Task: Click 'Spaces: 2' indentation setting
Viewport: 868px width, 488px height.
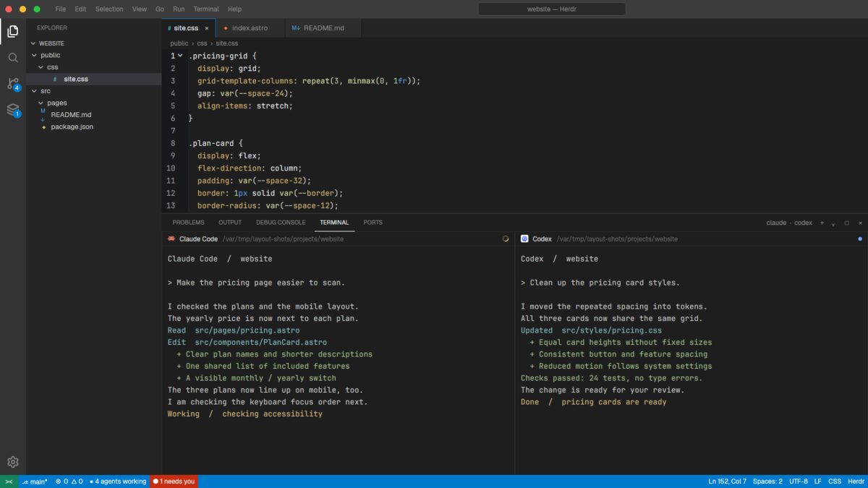Action: click(767, 481)
